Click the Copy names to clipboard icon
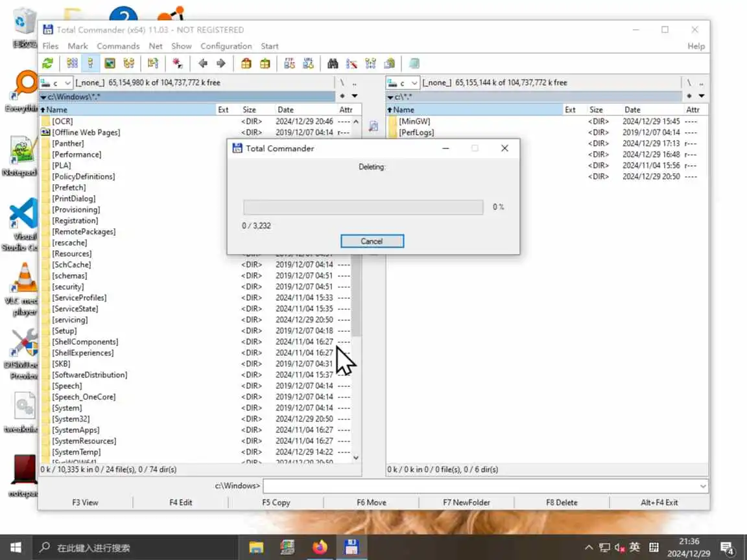The image size is (747, 560). coord(390,64)
